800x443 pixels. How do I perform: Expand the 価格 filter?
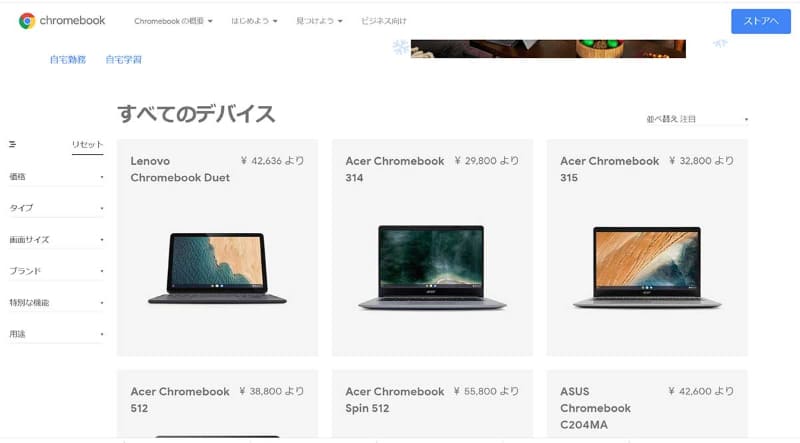point(56,177)
